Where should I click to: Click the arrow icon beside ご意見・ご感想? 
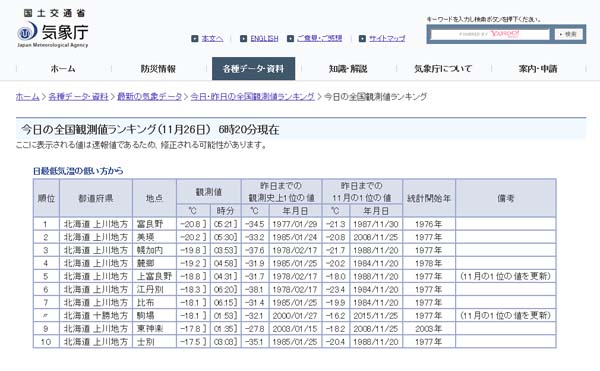pos(290,38)
